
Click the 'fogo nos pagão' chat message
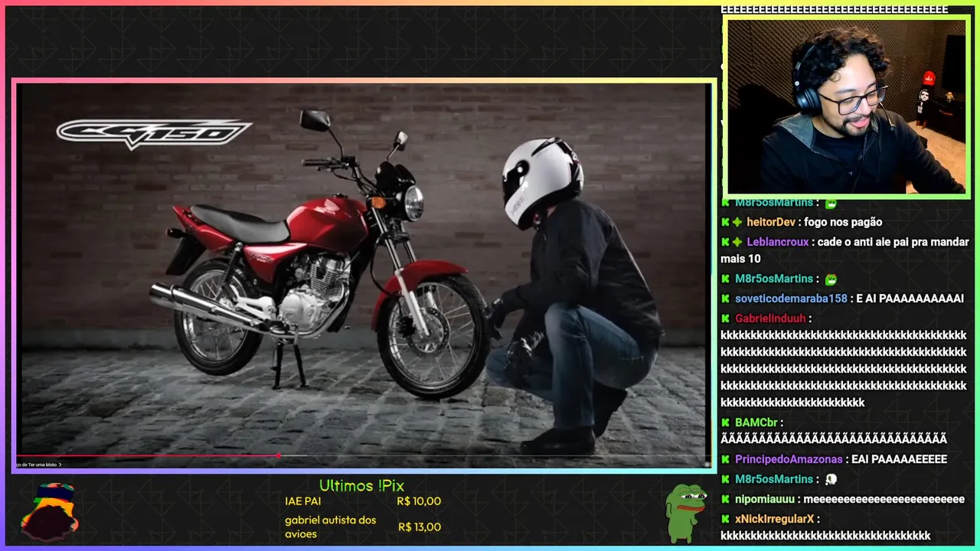point(843,222)
